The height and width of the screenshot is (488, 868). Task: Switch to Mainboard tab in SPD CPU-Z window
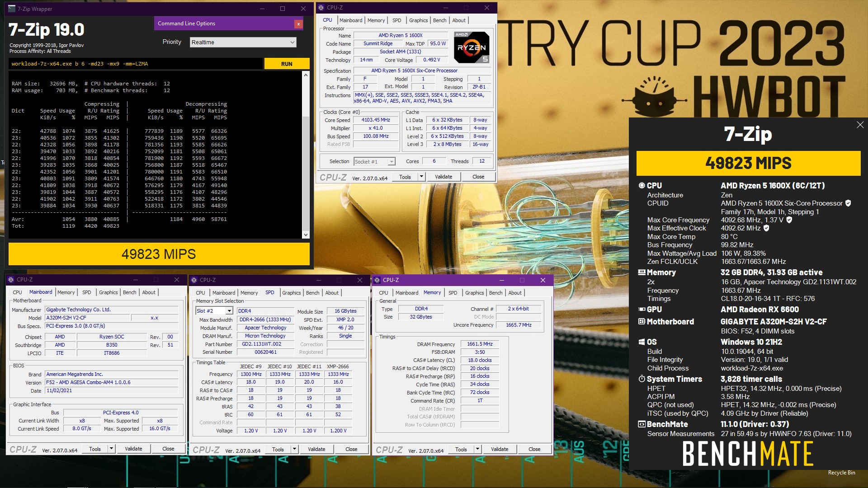pos(224,293)
